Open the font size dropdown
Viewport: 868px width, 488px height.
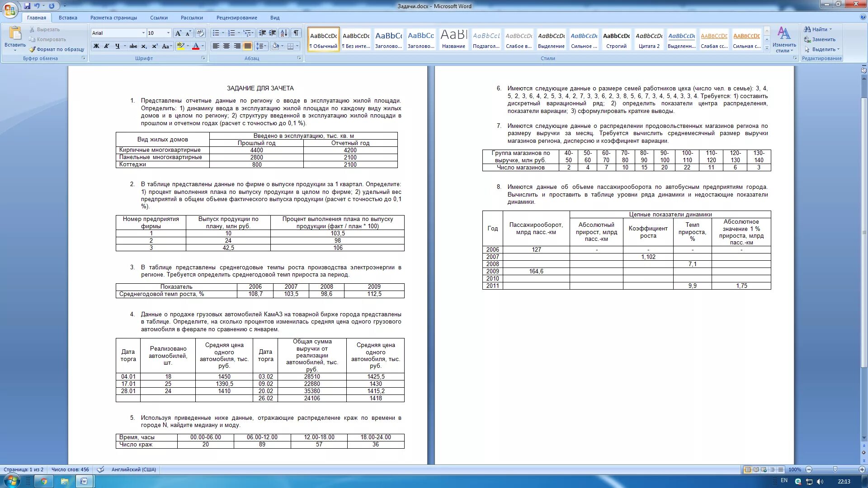click(168, 33)
